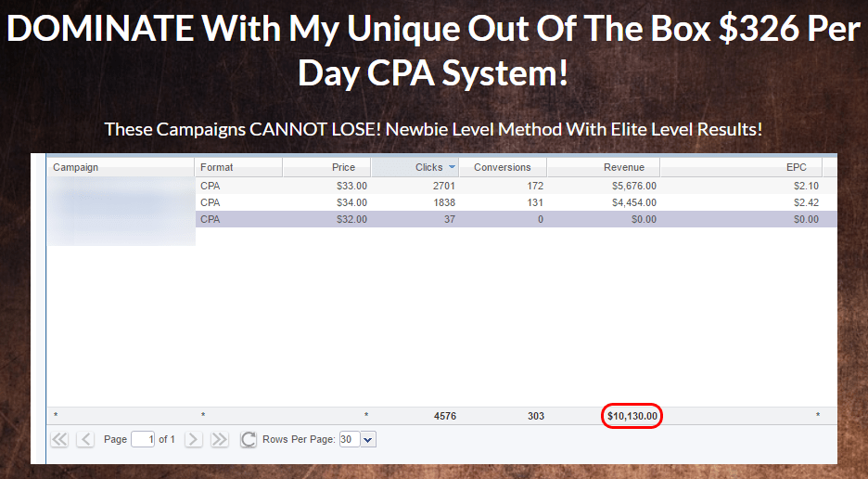868x479 pixels.
Task: Jump to the last page of results
Action: 220,439
